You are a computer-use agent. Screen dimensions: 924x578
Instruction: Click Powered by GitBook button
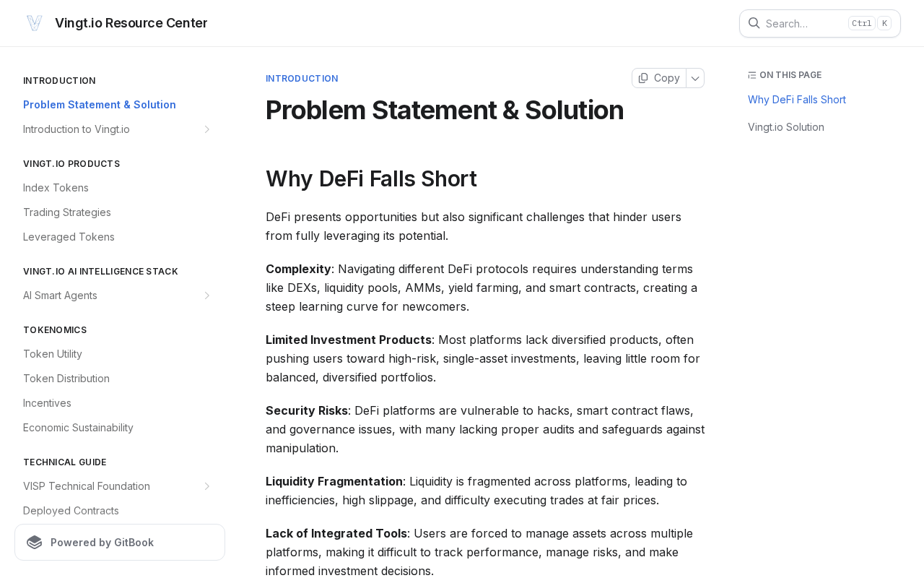120,543
